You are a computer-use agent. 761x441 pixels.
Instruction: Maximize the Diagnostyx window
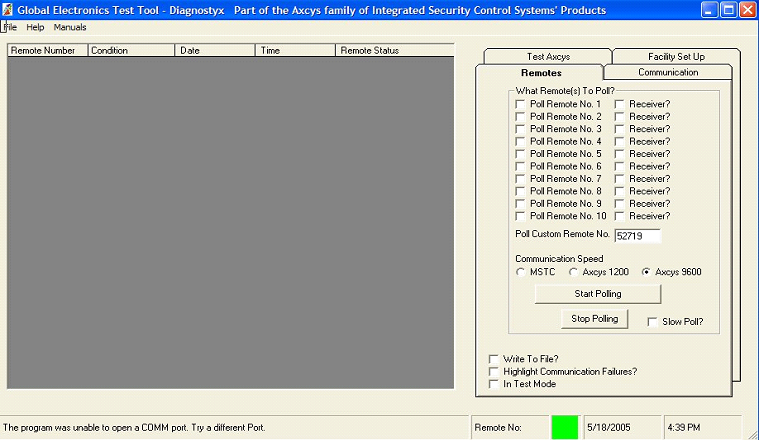pyautogui.click(x=728, y=10)
